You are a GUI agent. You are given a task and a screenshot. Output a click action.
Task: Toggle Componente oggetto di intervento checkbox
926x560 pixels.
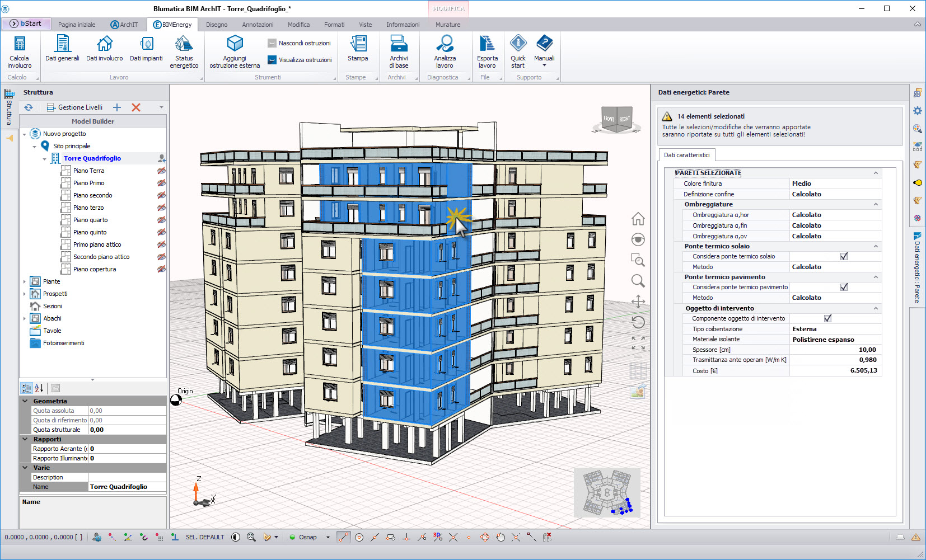[827, 318]
